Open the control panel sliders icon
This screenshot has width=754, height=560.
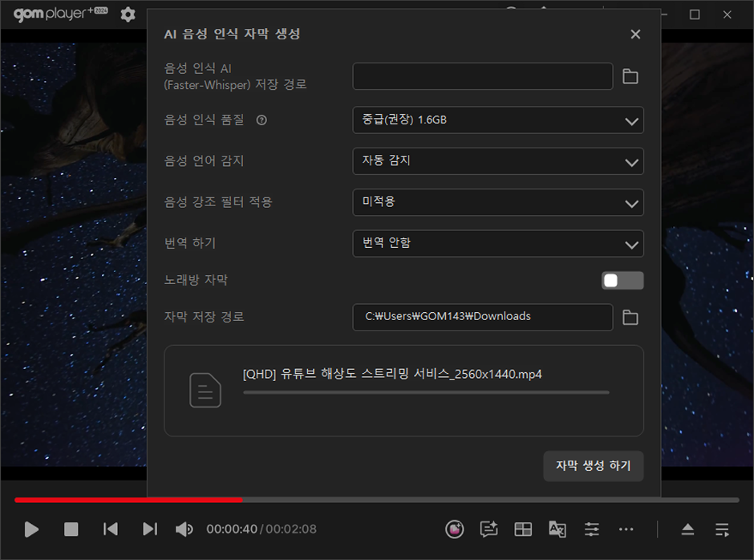coord(592,530)
